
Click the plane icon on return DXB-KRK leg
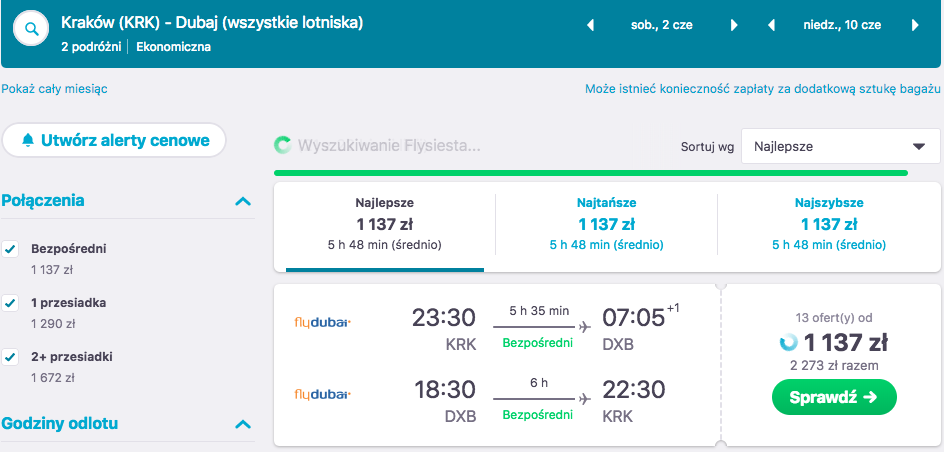(x=583, y=398)
